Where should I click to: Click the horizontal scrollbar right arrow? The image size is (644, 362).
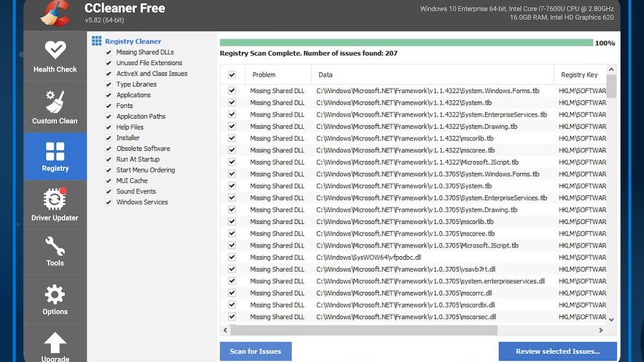(x=600, y=331)
